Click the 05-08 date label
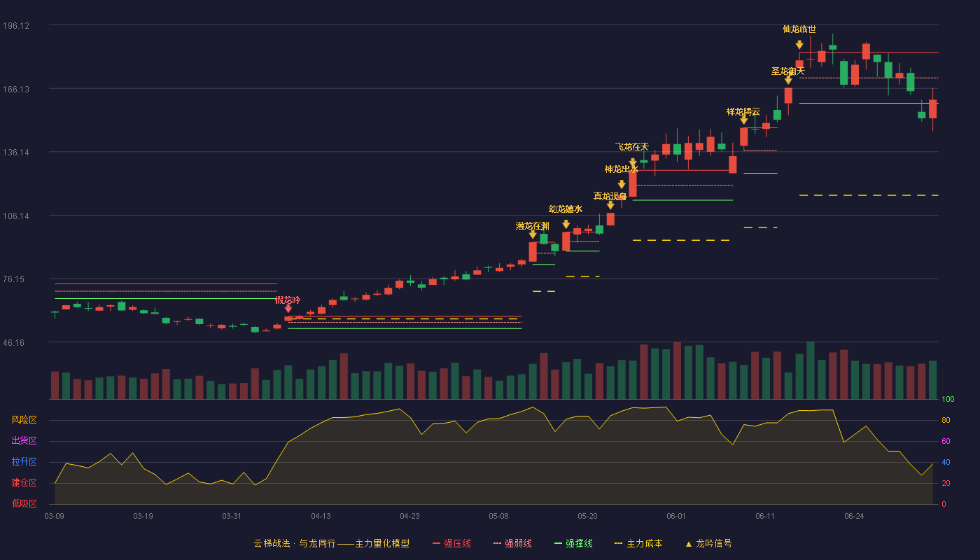This screenshot has width=980, height=560. tap(498, 516)
